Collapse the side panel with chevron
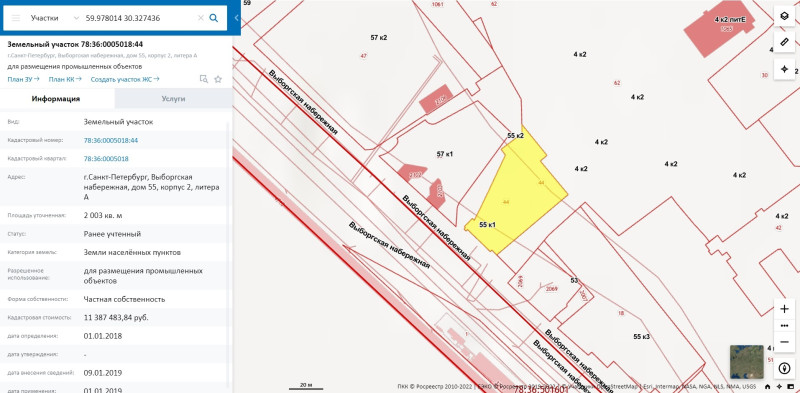 click(x=236, y=18)
